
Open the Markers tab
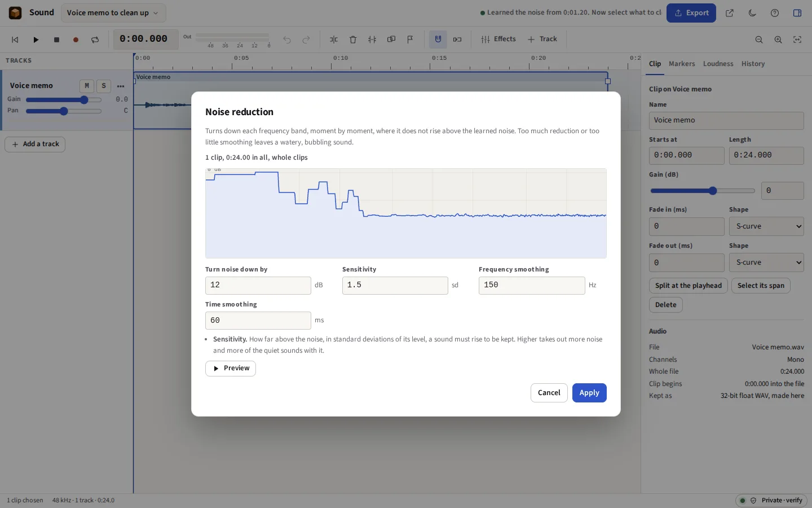tap(682, 64)
